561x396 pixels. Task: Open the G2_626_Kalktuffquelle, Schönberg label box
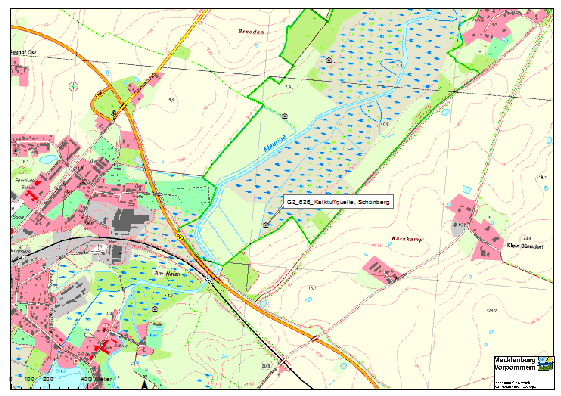tap(338, 202)
